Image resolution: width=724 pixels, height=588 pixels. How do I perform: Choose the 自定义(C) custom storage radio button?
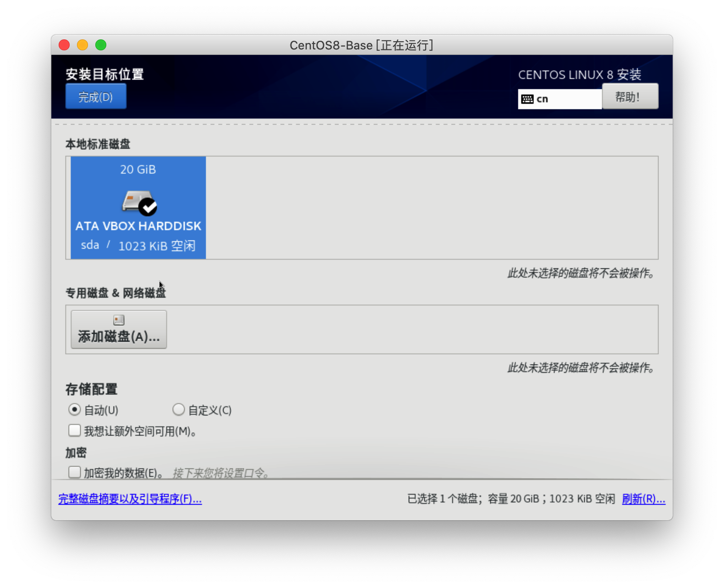(178, 409)
